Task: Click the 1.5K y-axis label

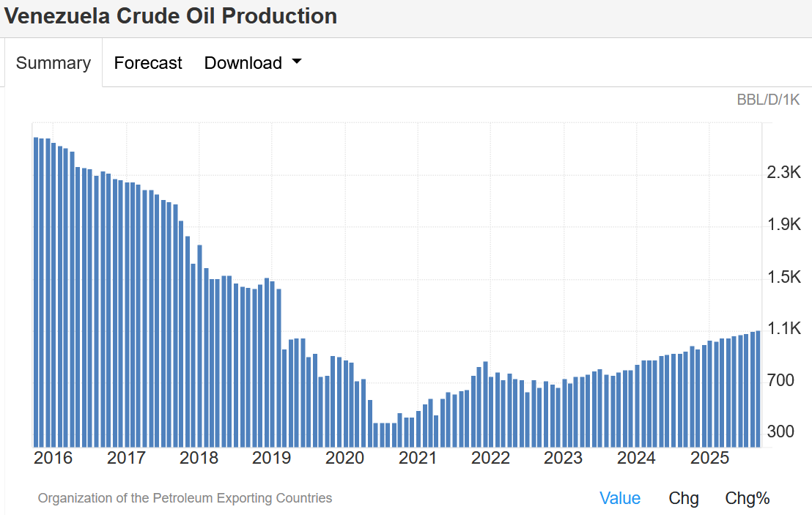Action: (x=784, y=278)
